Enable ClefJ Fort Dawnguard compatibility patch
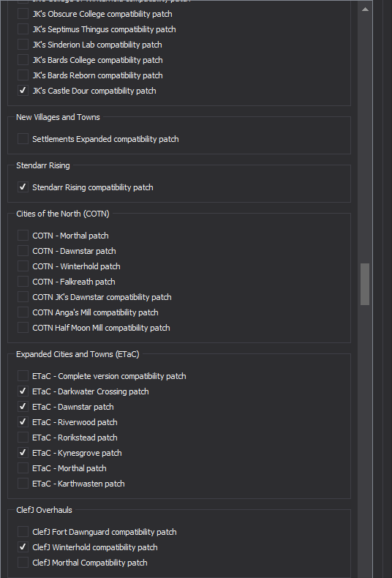Image resolution: width=392 pixels, height=578 pixels. tap(23, 532)
